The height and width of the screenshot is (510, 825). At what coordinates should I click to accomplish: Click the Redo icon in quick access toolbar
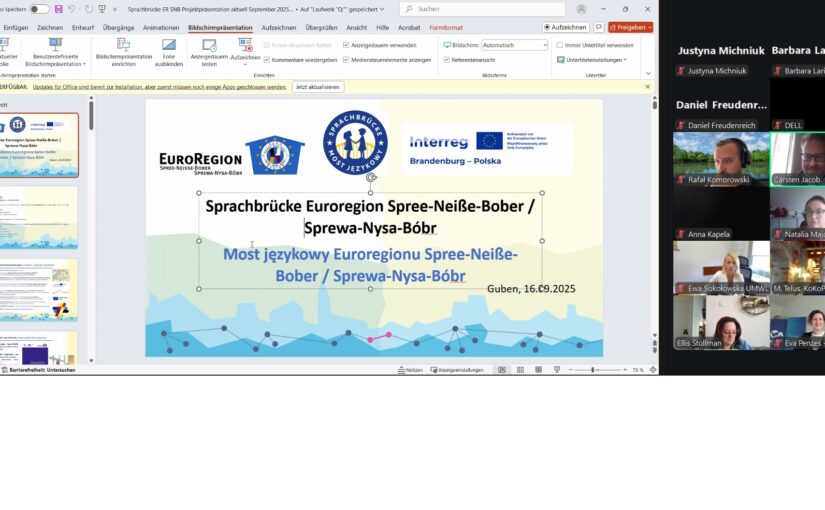(89, 9)
